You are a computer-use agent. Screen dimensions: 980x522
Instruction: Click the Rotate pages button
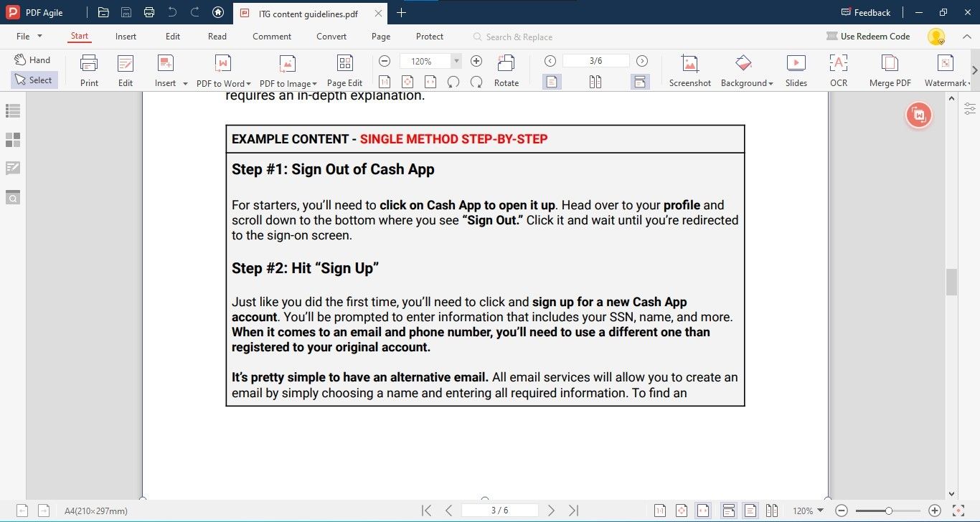[x=507, y=71]
